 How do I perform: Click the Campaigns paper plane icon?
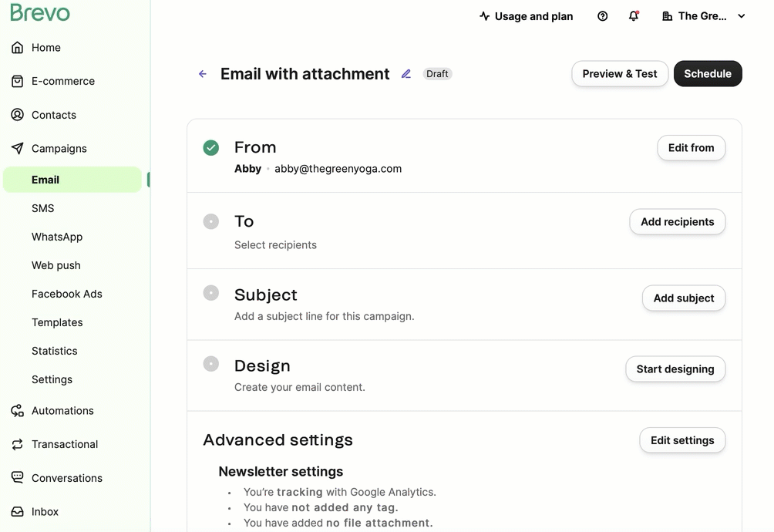click(x=16, y=148)
